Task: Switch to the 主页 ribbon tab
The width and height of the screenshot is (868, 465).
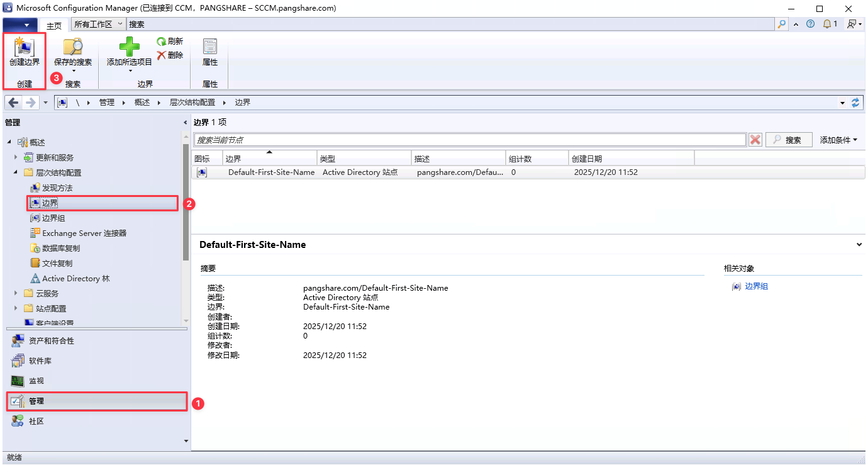Action: 54,25
